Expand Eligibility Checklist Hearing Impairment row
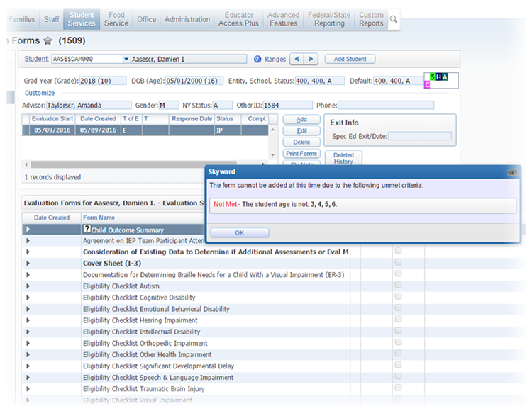 click(x=28, y=320)
